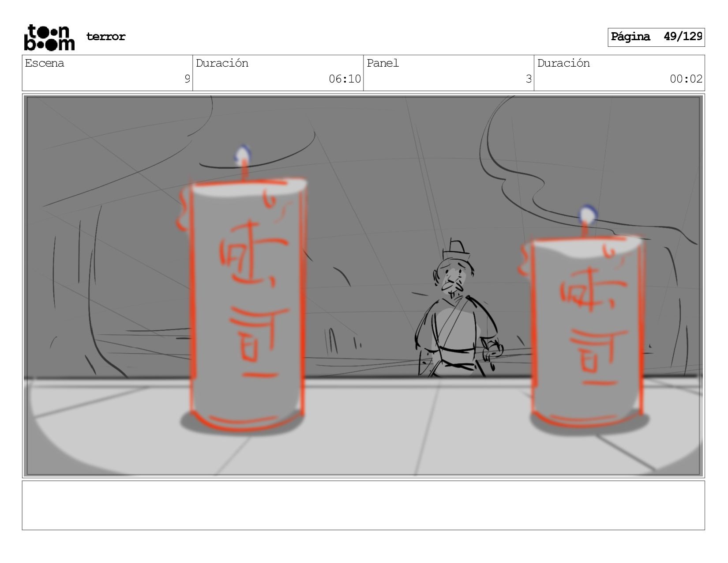The image size is (728, 563).
Task: Click the 'Escena' header label
Action: point(45,63)
